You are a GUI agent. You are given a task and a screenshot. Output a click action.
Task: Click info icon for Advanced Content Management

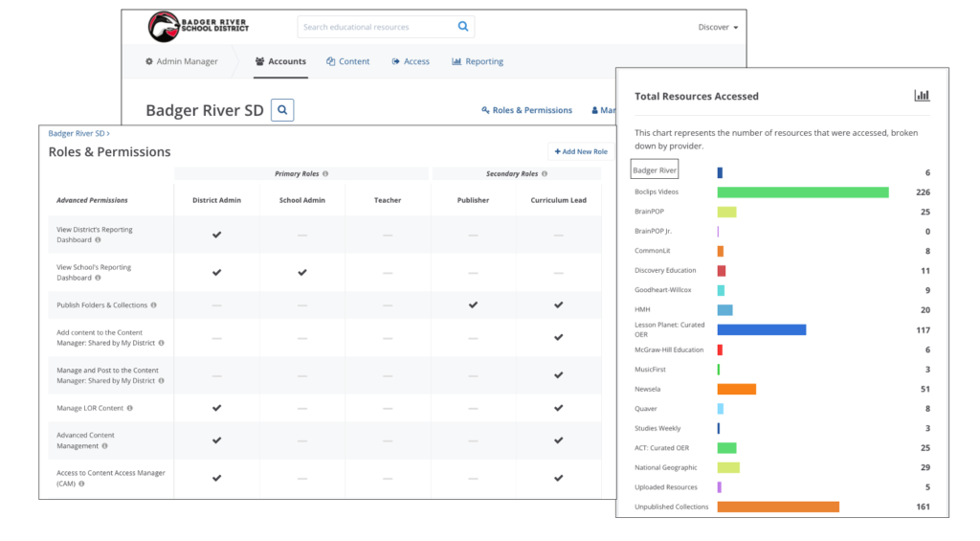(x=105, y=446)
